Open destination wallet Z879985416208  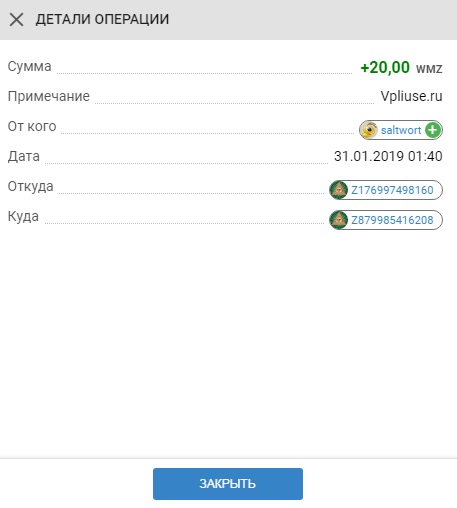(x=392, y=220)
